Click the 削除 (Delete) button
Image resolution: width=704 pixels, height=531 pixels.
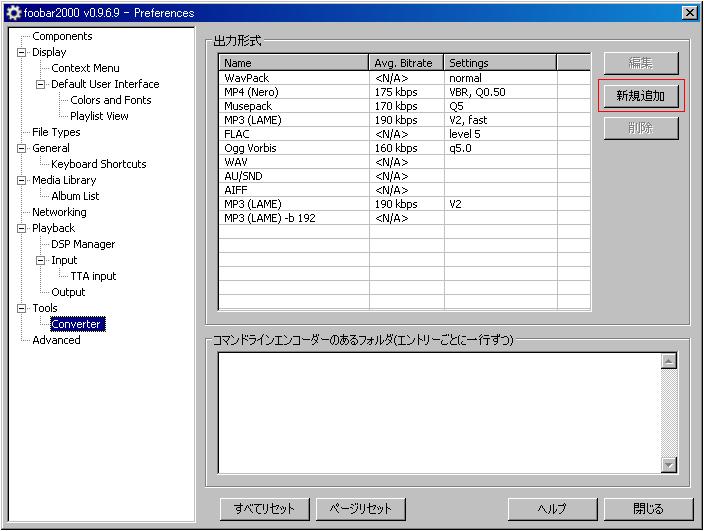[641, 128]
